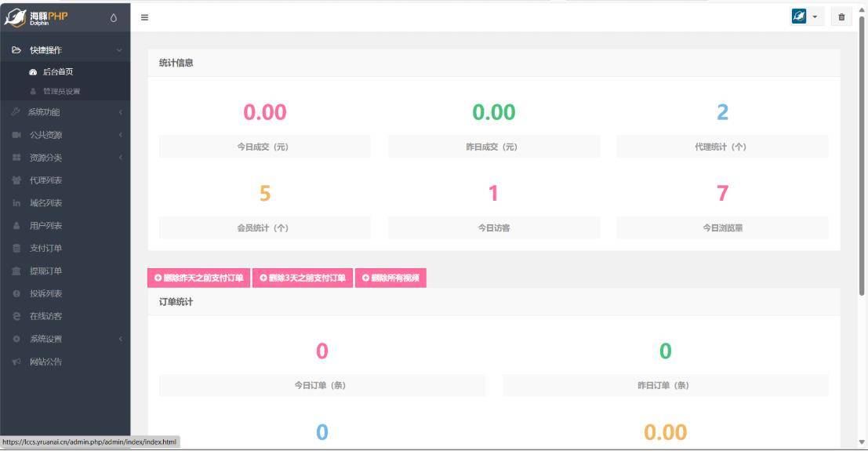Screen dimensions: 868x451
Task: Click the 今日成交（元） label
Action: 263,147
